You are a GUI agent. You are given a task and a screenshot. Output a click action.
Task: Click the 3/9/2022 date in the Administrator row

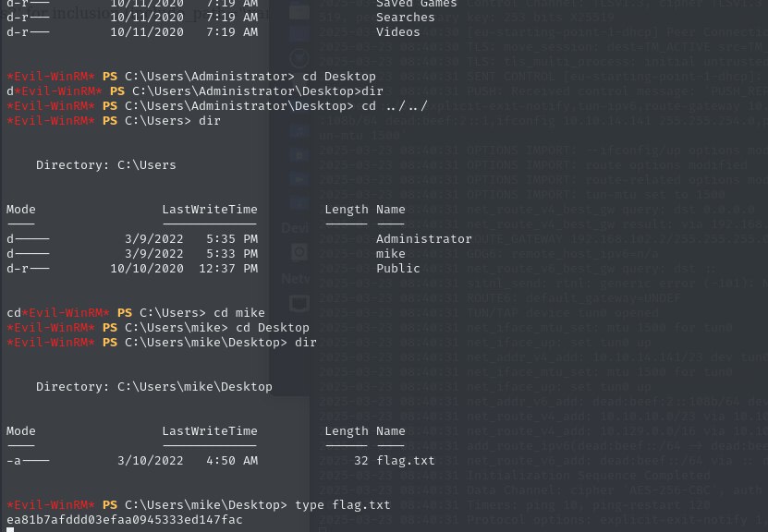(x=153, y=239)
